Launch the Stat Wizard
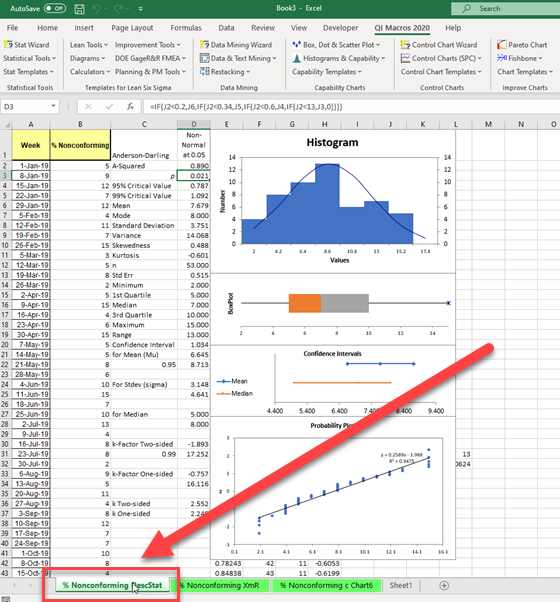Screen dimensions: 560x602 point(26,45)
